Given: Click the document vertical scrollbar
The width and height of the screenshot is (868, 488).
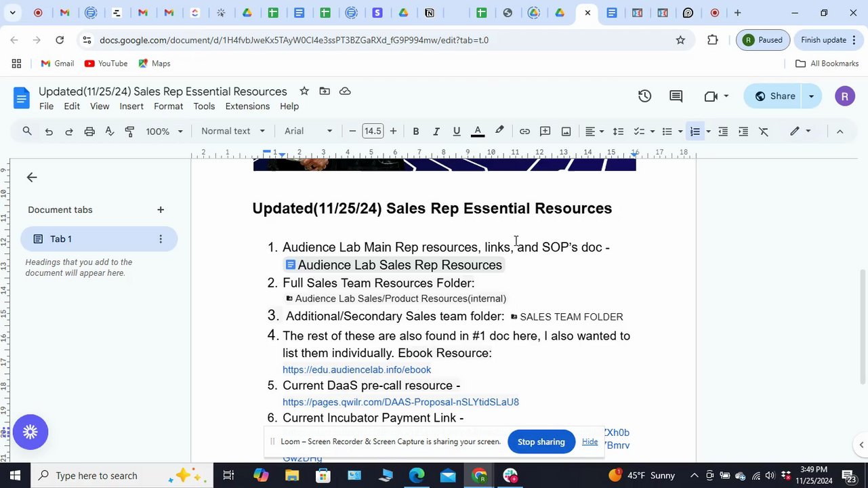Looking at the screenshot, I should coord(862,327).
